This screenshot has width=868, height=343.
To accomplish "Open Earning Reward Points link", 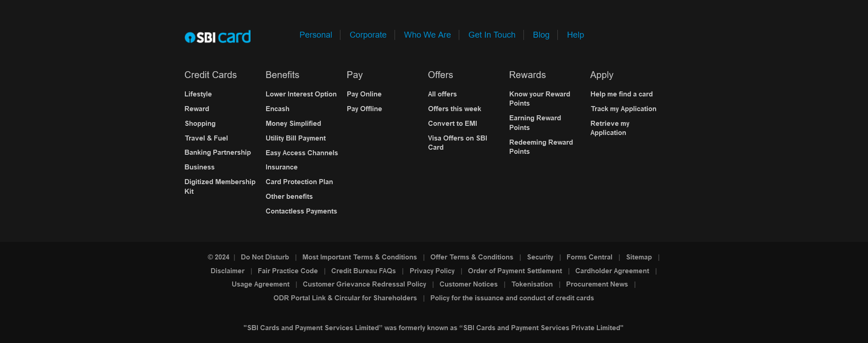I will (x=535, y=123).
